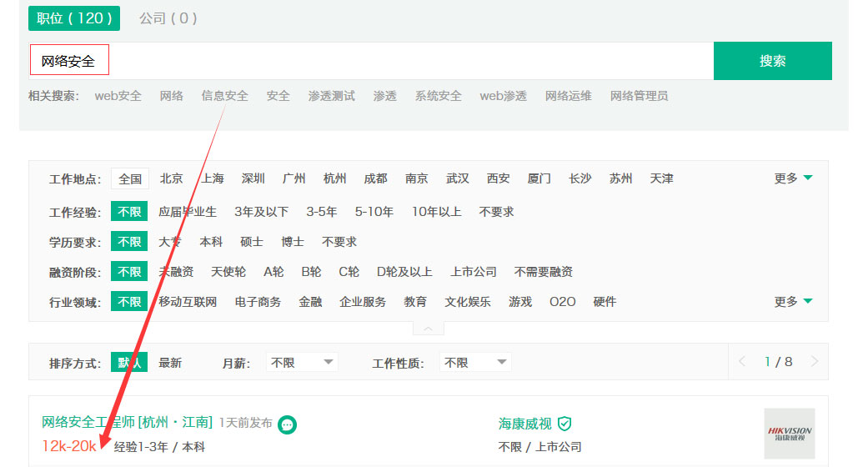Screen dimensions: 868x467
Task: Switch to the 公司 (0) tab
Action: coord(168,18)
